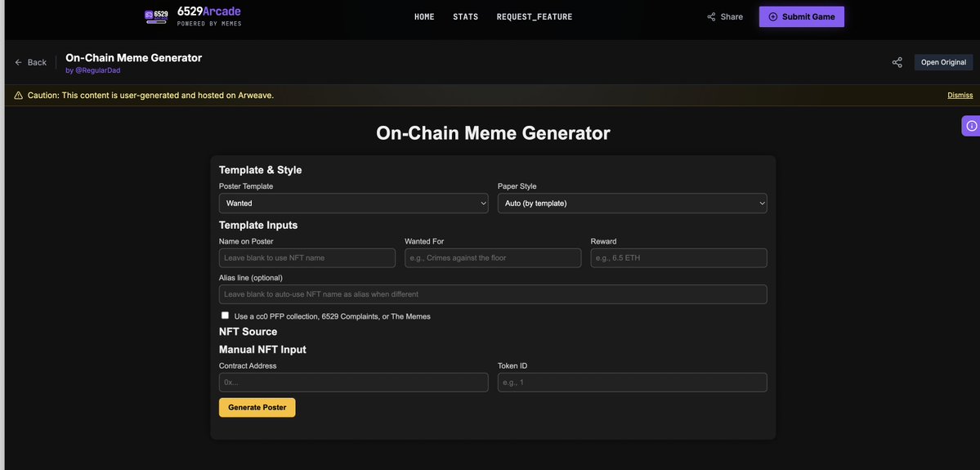Click the 6529Arcade title text
This screenshot has width=980, height=470.
[x=208, y=11]
